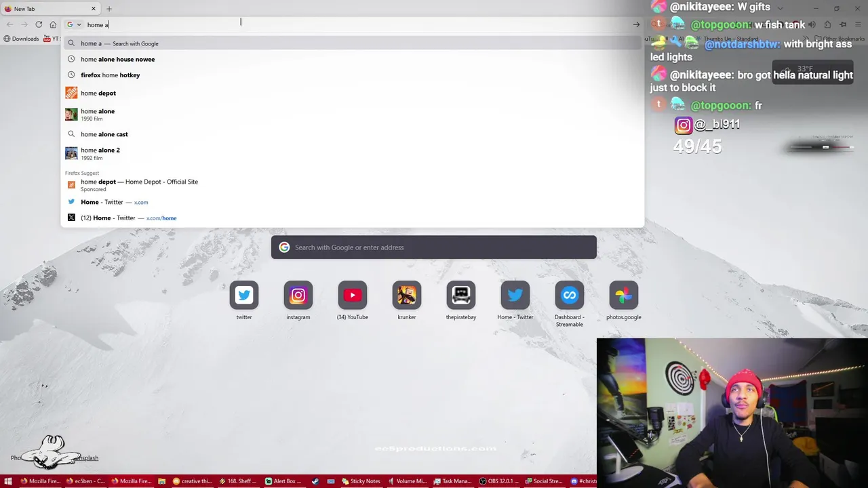Select the 'home depot' search suggestion
The image size is (868, 488).
click(353, 93)
